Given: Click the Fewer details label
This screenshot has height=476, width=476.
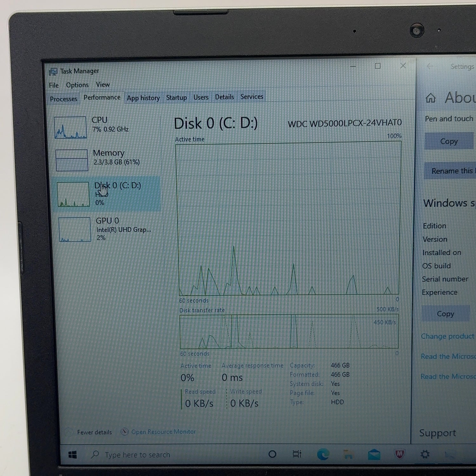Looking at the screenshot, I should pos(95,432).
